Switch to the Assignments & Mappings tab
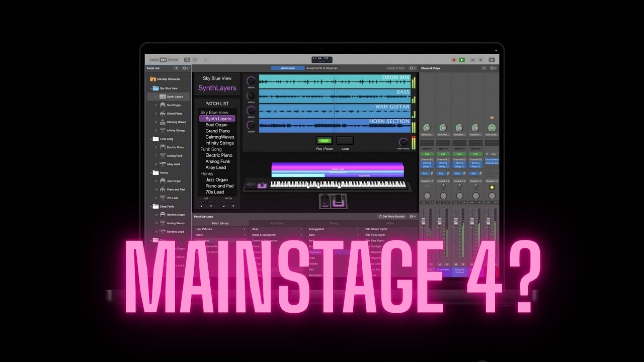Viewport: 644px width, 362px height. tap(322, 68)
